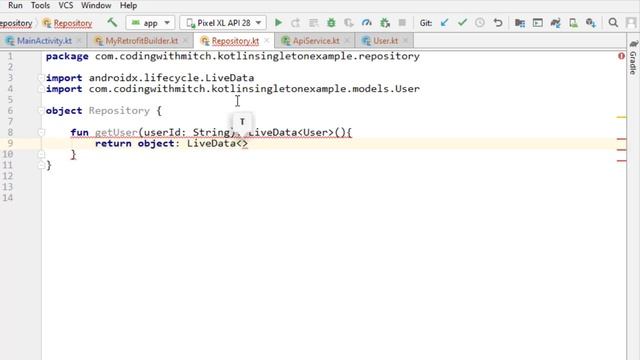The image size is (640, 360).
Task: Click the word Repository on line 6
Action: click(119, 111)
